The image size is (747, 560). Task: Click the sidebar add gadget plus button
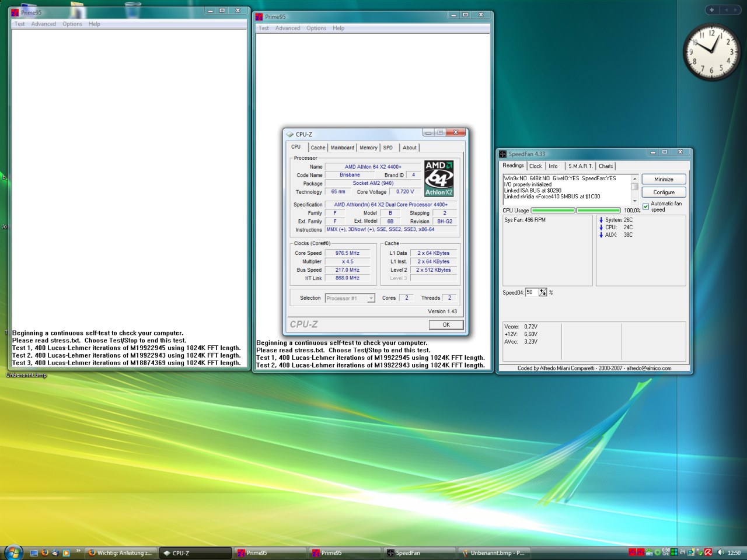click(x=711, y=9)
